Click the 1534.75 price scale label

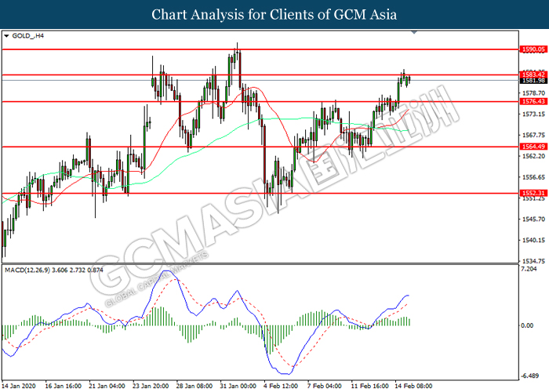[533, 261]
